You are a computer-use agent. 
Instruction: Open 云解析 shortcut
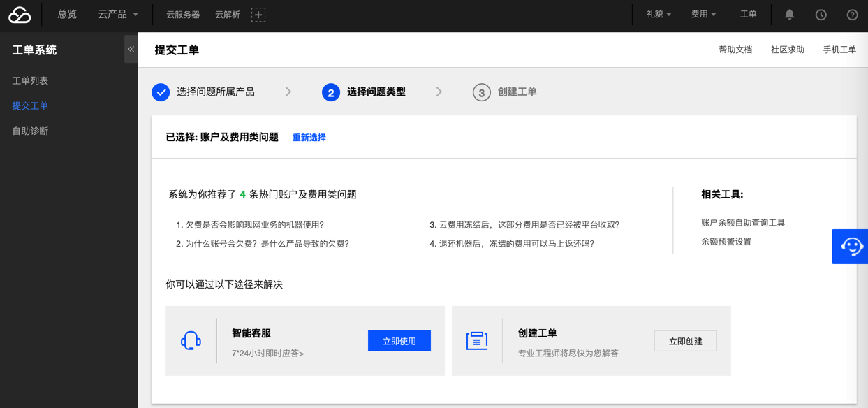pos(228,15)
